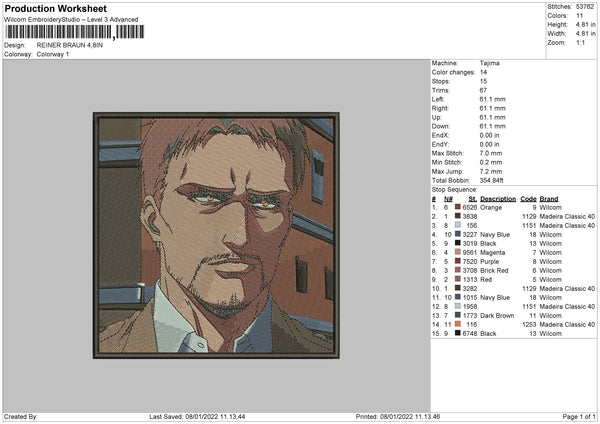This screenshot has height=424, width=600.
Task: Click stitch count '3282' in stop row 10
Action: (x=470, y=288)
